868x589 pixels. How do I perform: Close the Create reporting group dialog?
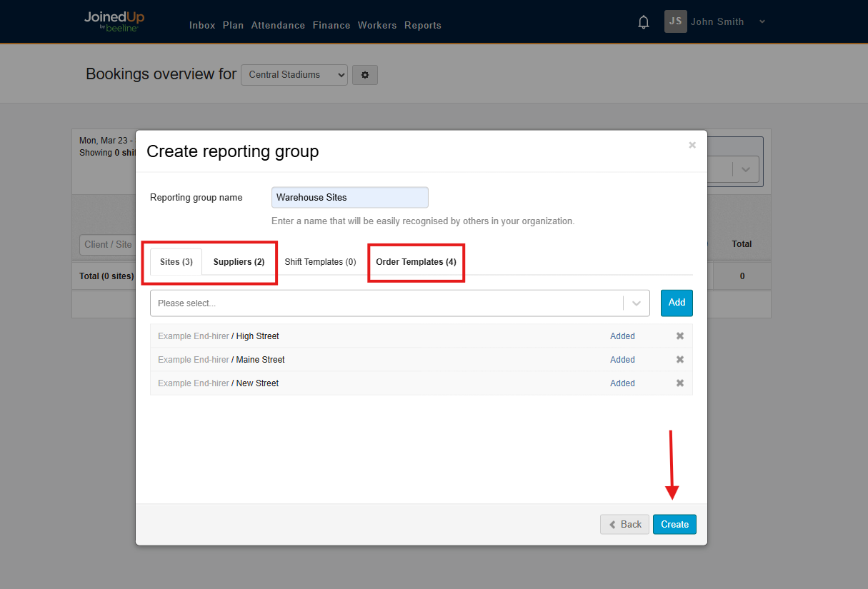[692, 144]
